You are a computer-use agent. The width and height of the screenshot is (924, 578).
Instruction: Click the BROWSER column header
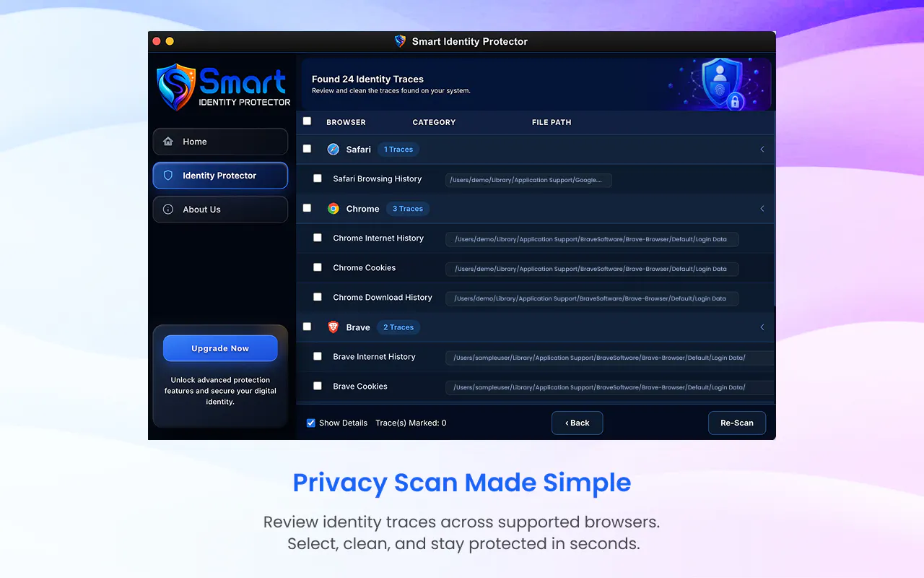pos(346,122)
